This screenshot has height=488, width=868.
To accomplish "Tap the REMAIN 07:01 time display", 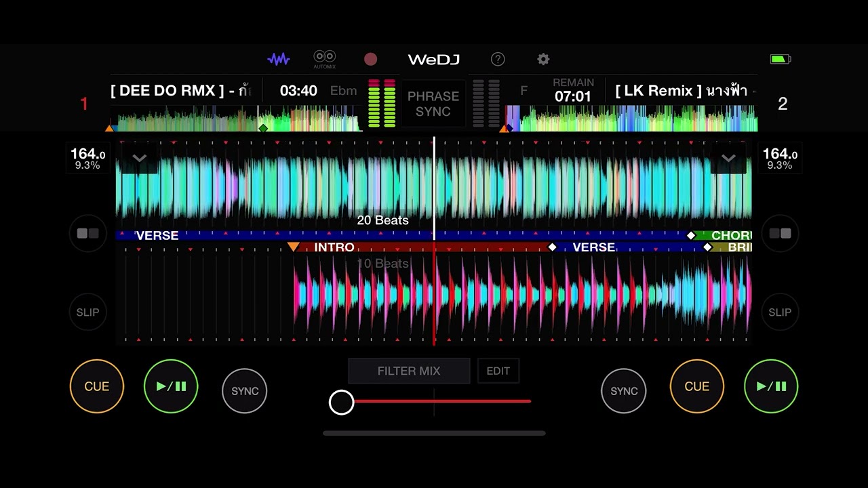I will (573, 91).
